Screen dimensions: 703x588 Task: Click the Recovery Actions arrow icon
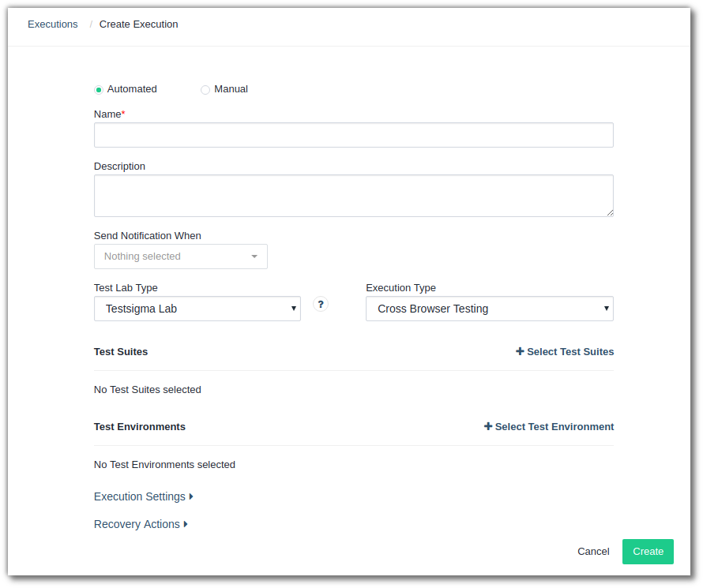point(186,524)
